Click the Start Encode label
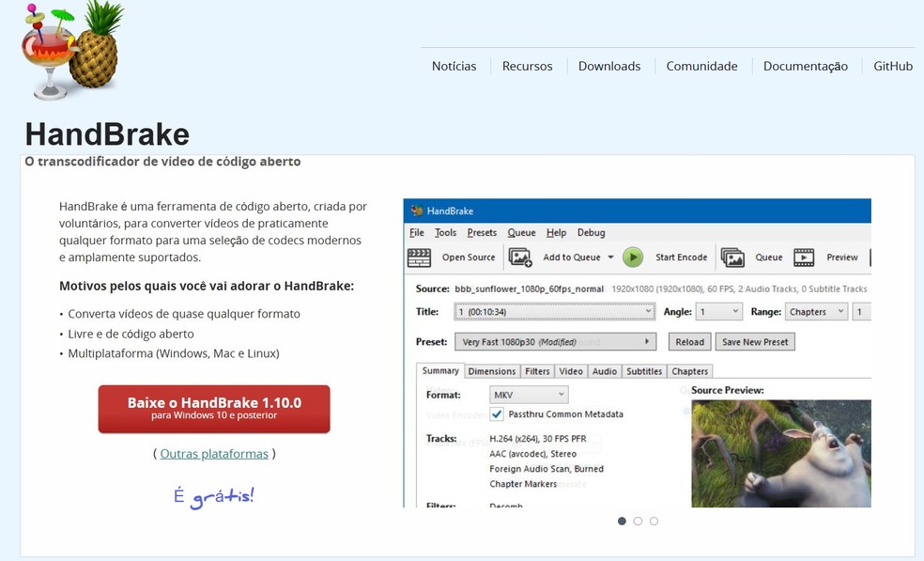 (681, 257)
